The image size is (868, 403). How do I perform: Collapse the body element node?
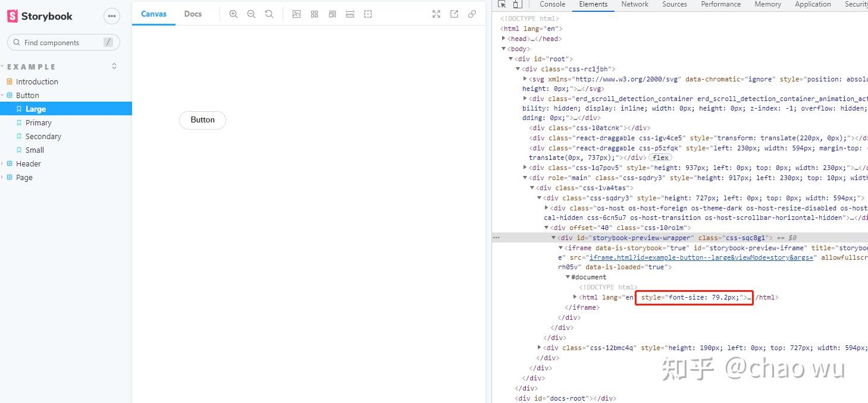pyautogui.click(x=504, y=49)
